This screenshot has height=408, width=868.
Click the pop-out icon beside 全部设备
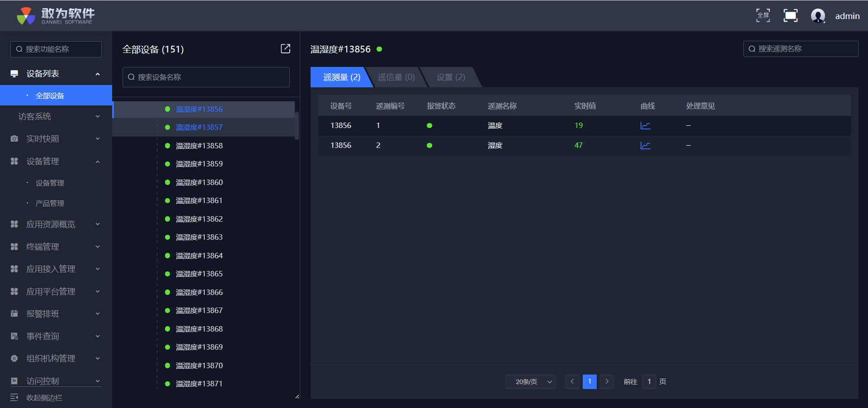click(x=285, y=49)
